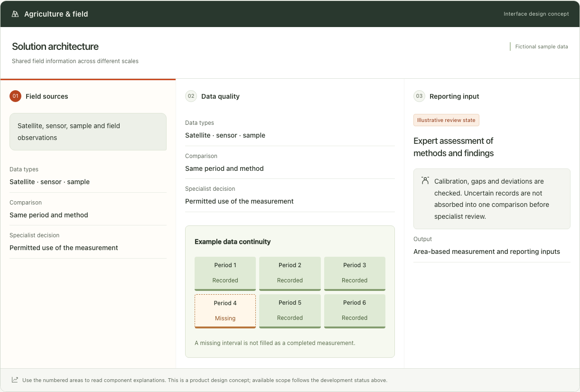Click the Period 6 Recorded tile
Image resolution: width=580 pixels, height=392 pixels.
355,311
